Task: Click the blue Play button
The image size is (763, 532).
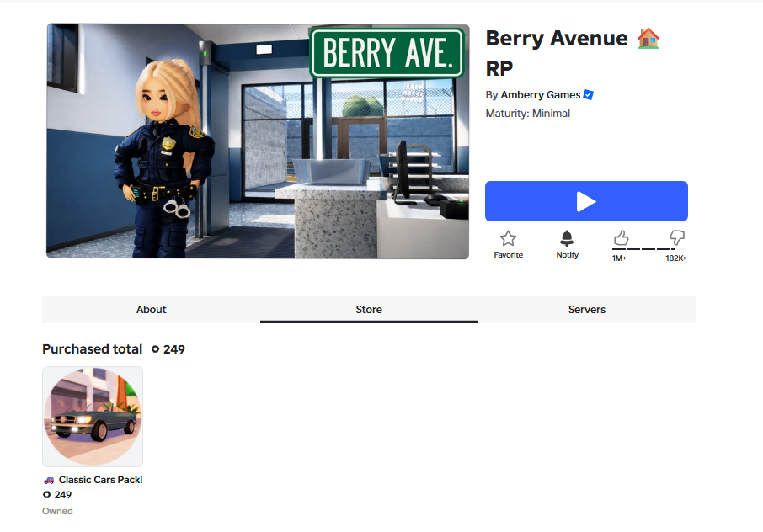Action: [586, 201]
